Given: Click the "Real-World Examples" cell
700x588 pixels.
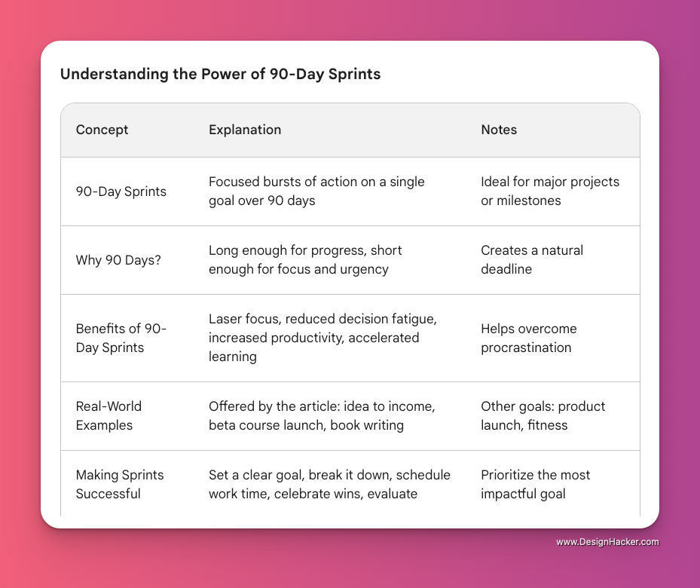Looking at the screenshot, I should (109, 415).
